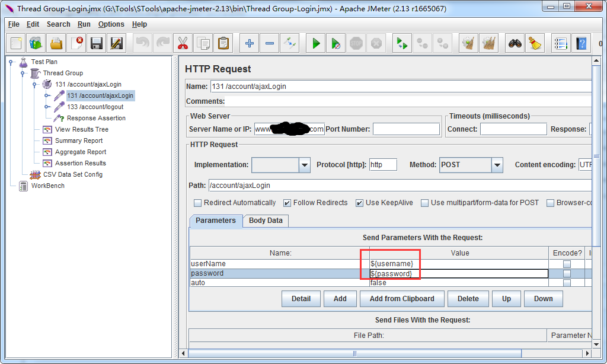Screen dimensions: 607x364
Task: Click the Close test plan icon
Action: coord(76,43)
